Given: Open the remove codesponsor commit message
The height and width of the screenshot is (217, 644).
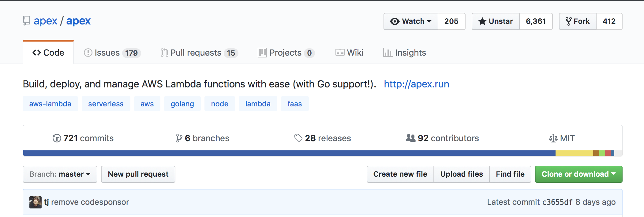Looking at the screenshot, I should 90,202.
